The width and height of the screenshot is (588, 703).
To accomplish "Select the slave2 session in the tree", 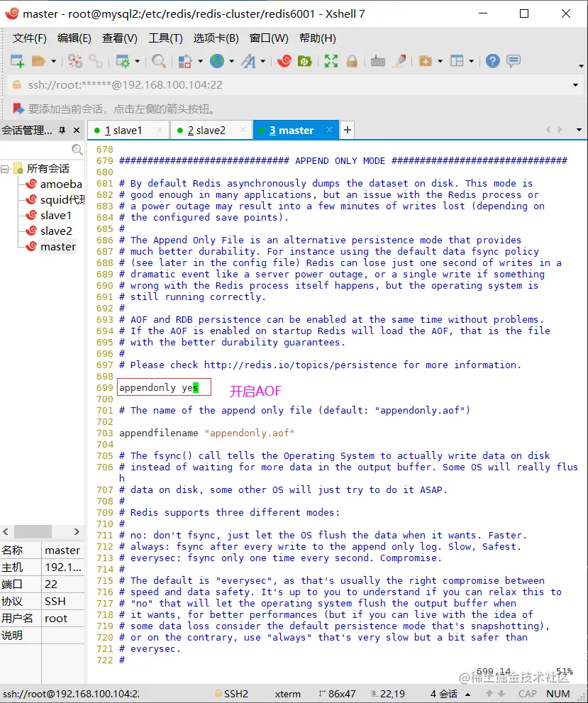I will 56,231.
